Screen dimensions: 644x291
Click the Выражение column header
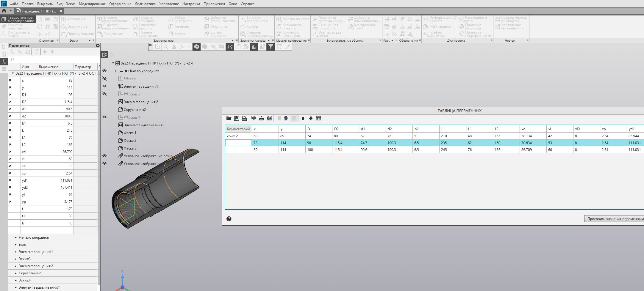56,67
